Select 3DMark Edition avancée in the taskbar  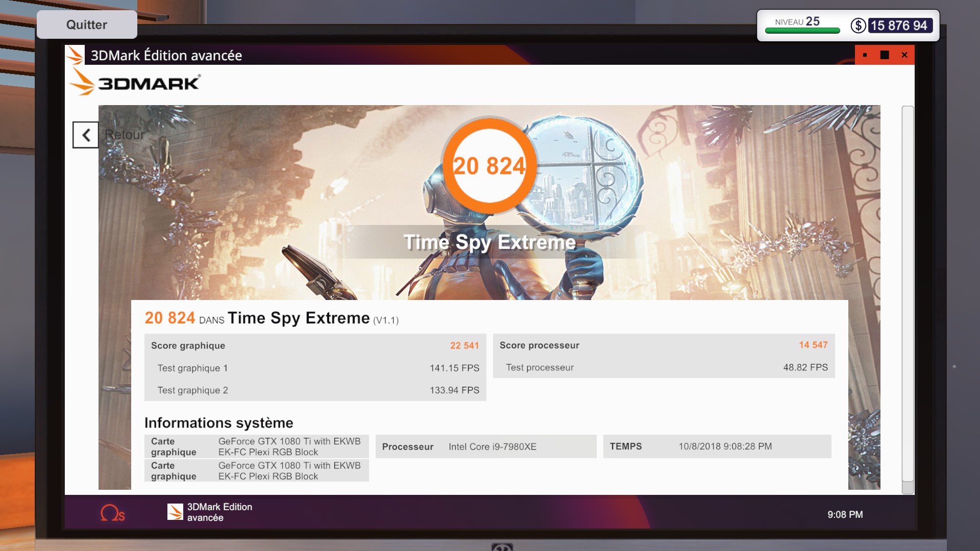click(x=210, y=512)
